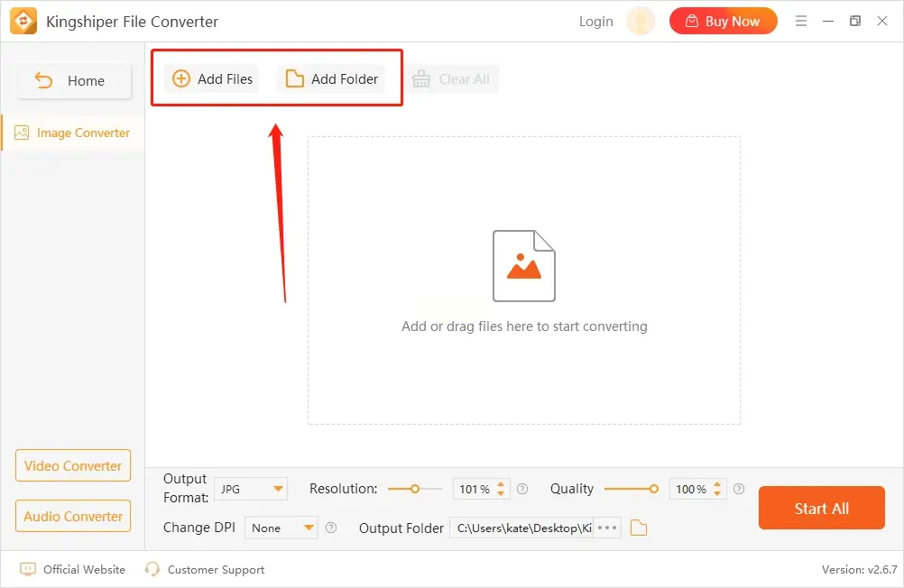
Task: Click the Version: v2.6.7 text
Action: pyautogui.click(x=859, y=570)
